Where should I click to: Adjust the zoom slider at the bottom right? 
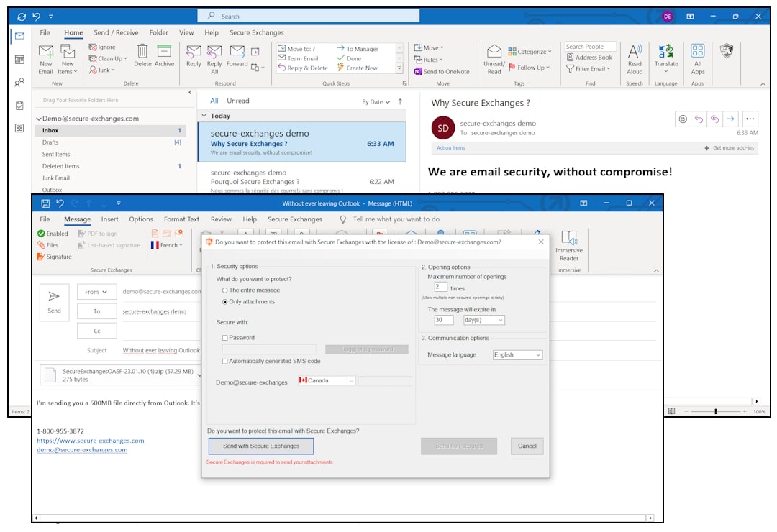click(717, 411)
